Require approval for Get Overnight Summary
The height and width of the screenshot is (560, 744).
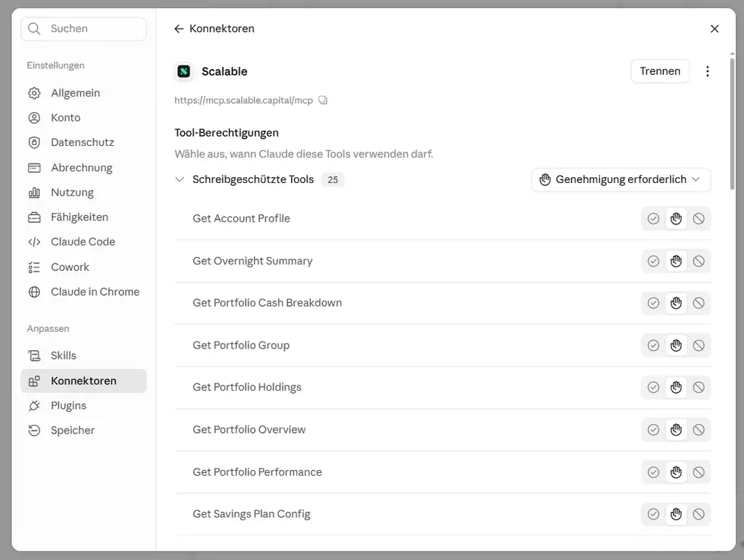click(x=676, y=261)
